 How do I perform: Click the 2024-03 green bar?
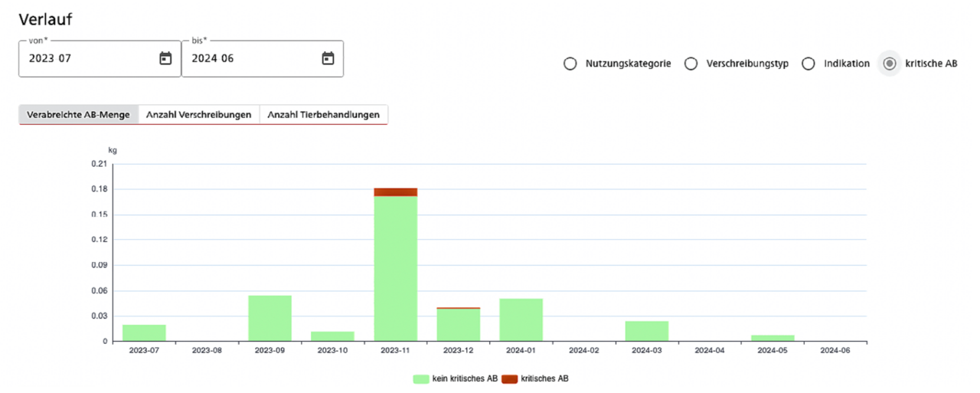tap(646, 331)
